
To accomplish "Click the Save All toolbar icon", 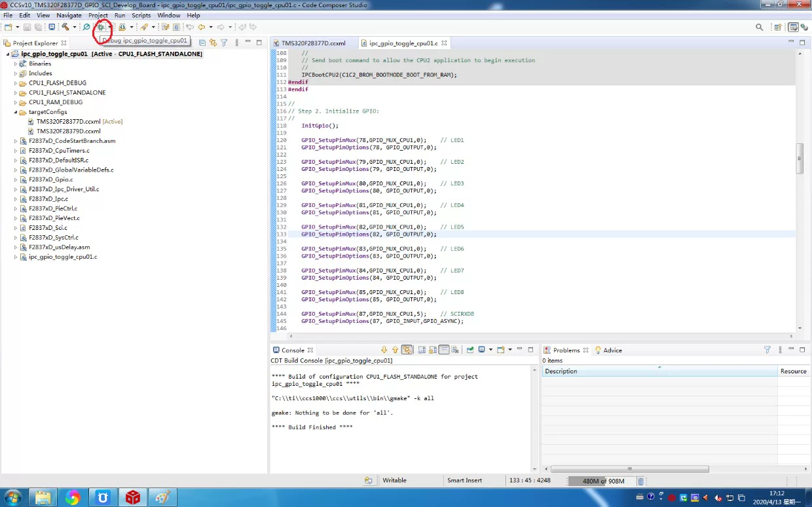I will [39, 27].
